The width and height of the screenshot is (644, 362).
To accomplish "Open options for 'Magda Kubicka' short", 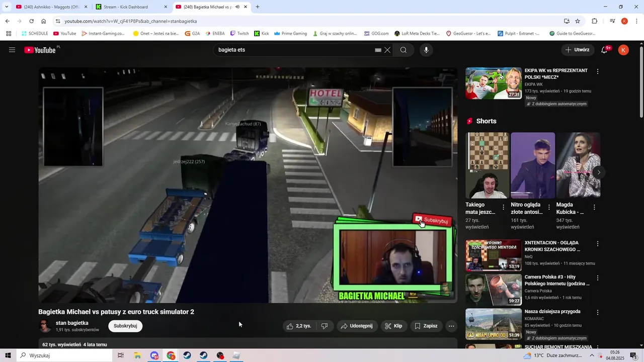I will pos(594,207).
